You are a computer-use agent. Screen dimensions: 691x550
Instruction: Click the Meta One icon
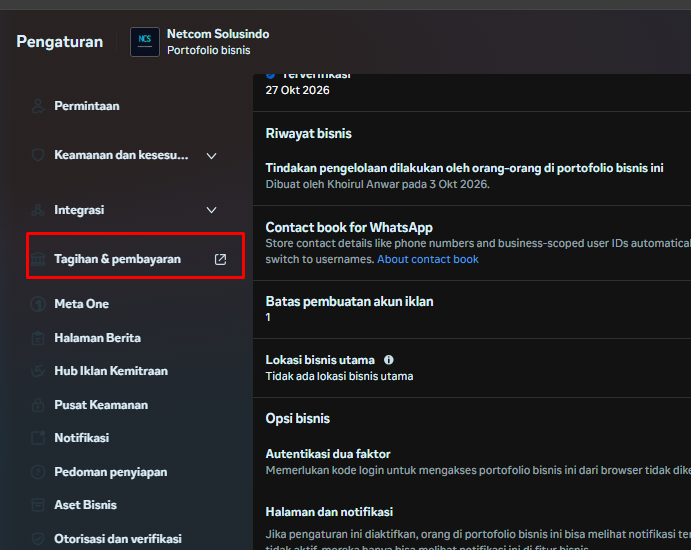point(38,304)
